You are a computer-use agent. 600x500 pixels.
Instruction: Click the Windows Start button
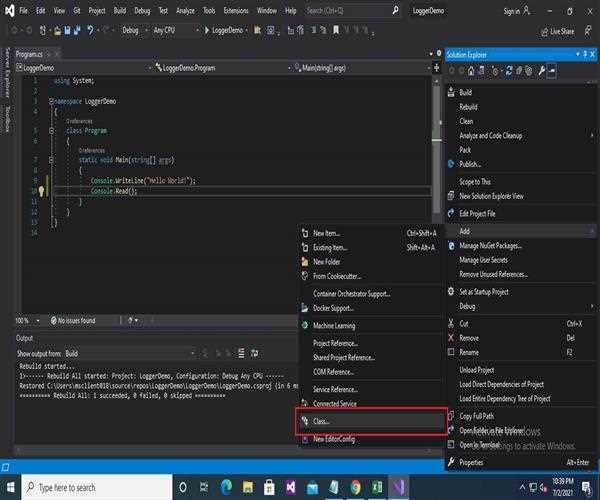11,487
